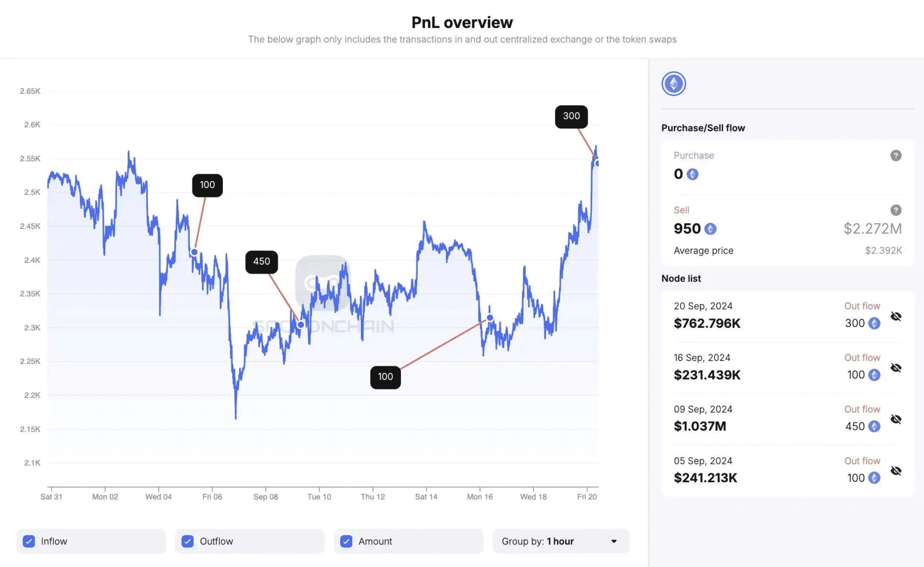
Task: Click the chart node dot near Fri 06
Action: [194, 252]
